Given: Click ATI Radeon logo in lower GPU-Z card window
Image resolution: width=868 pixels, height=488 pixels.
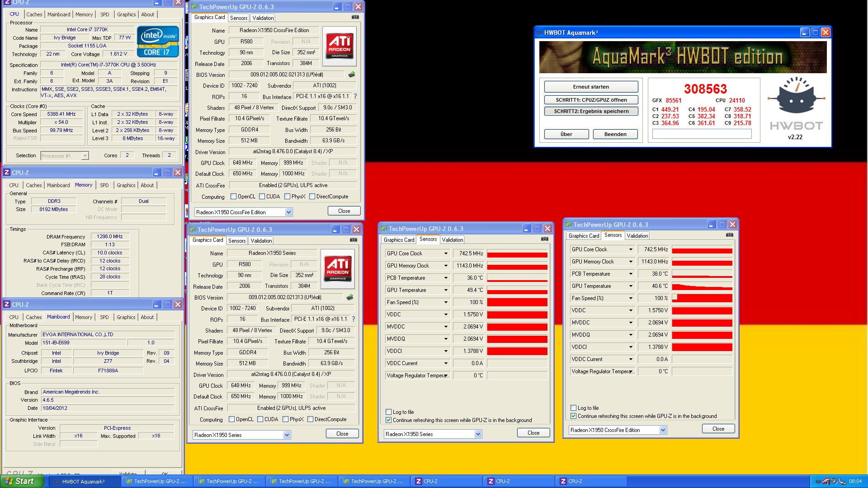Looking at the screenshot, I should point(338,269).
